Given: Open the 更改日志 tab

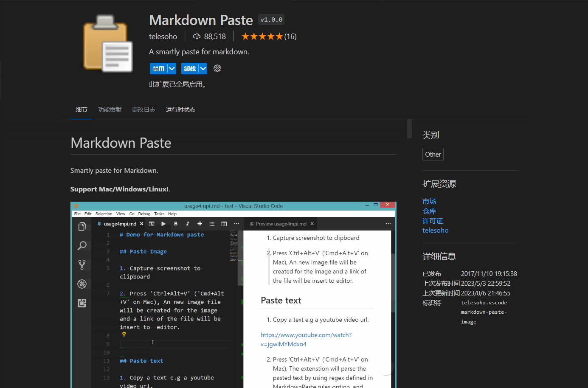Looking at the screenshot, I should (x=143, y=109).
